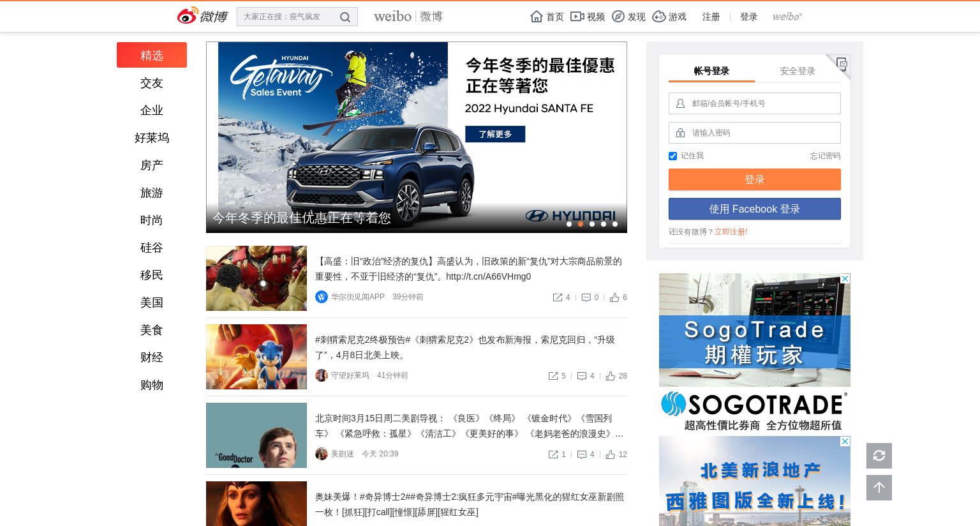
Task: Close the SogoTrade ad via AdChoices icon
Action: 845,278
